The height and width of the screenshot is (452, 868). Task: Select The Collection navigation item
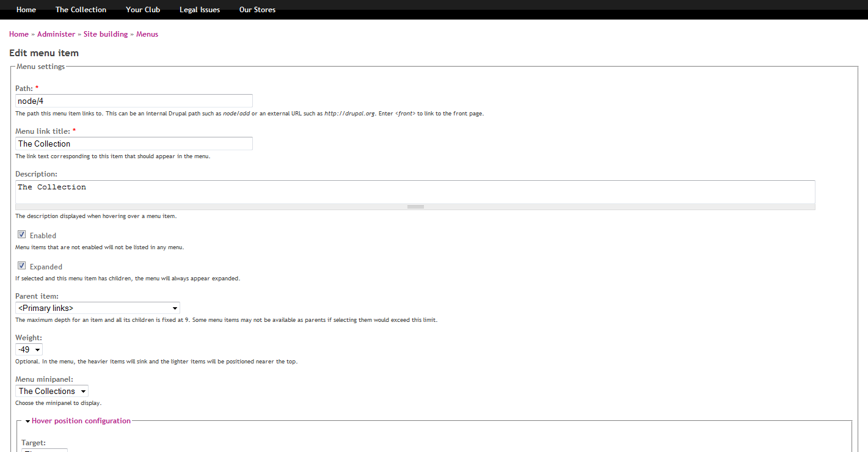(x=80, y=9)
